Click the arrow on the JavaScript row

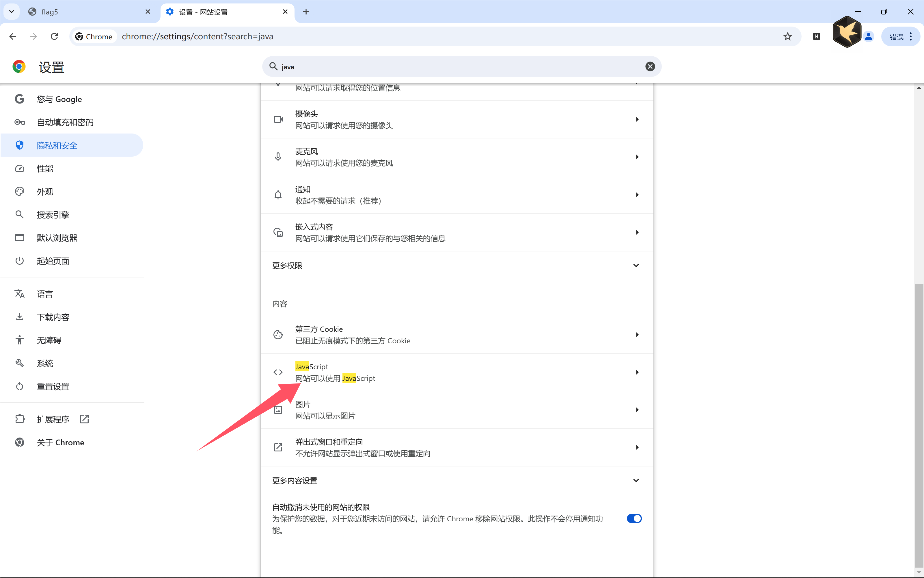(637, 372)
